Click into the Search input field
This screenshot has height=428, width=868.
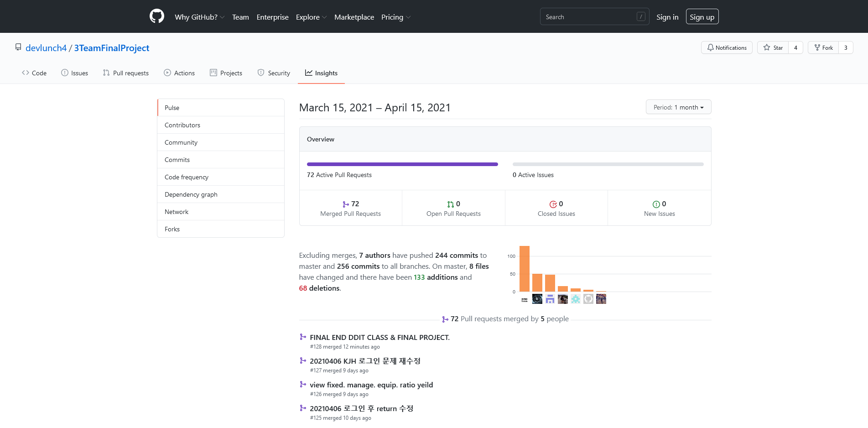click(x=588, y=17)
